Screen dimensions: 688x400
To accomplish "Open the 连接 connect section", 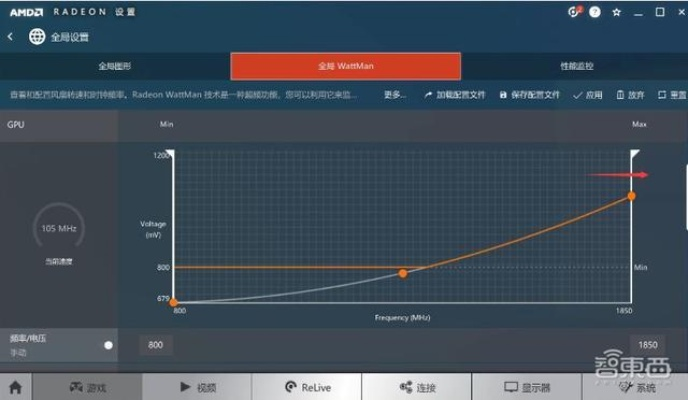I will click(416, 387).
